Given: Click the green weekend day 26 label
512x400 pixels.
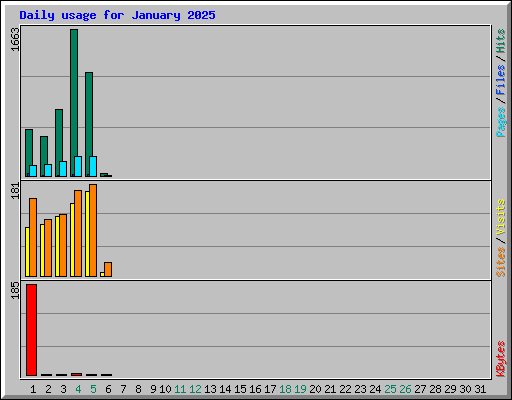Looking at the screenshot, I should click(405, 389).
